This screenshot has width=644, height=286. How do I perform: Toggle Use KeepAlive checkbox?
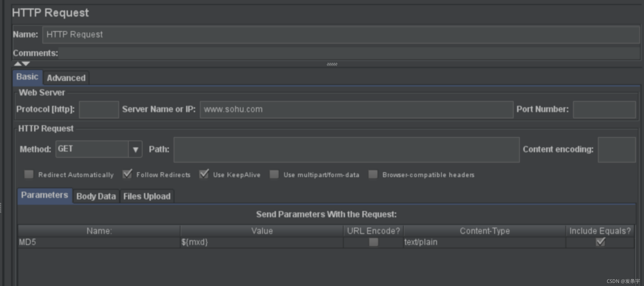coord(204,174)
